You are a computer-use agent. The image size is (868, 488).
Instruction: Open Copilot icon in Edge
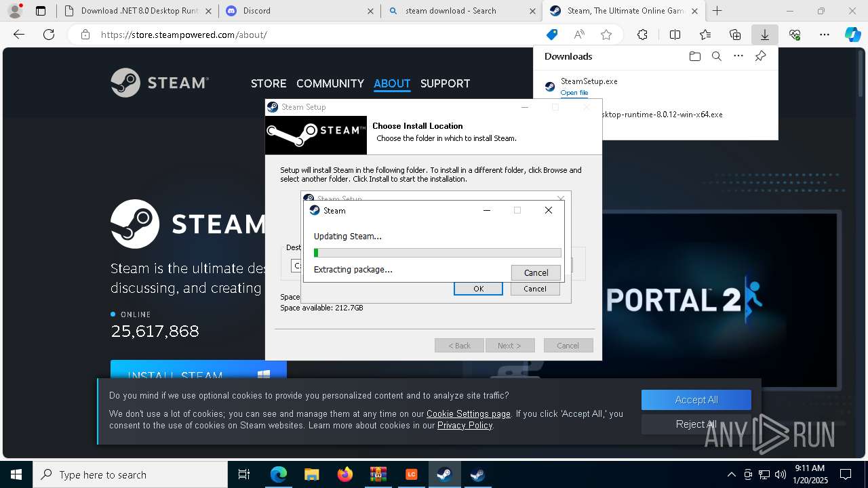pyautogui.click(x=852, y=35)
